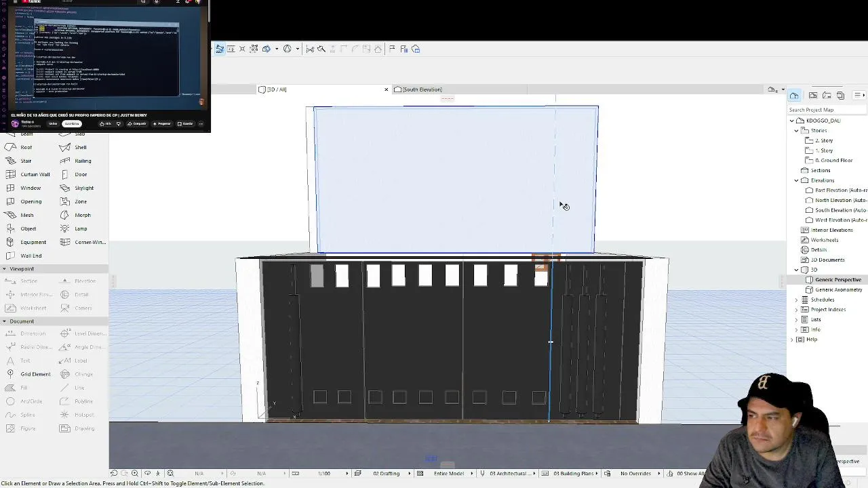Viewport: 868px width, 488px height.
Task: Toggle the ruler measure toolbar icon
Action: (231, 49)
